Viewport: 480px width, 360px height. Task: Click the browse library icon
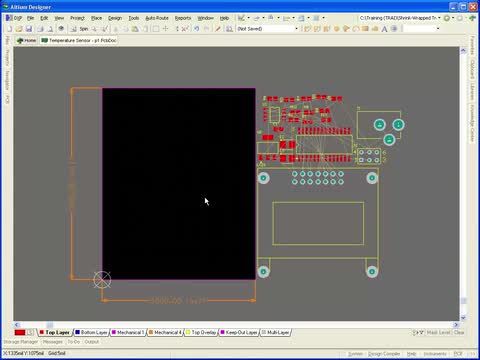point(229,29)
